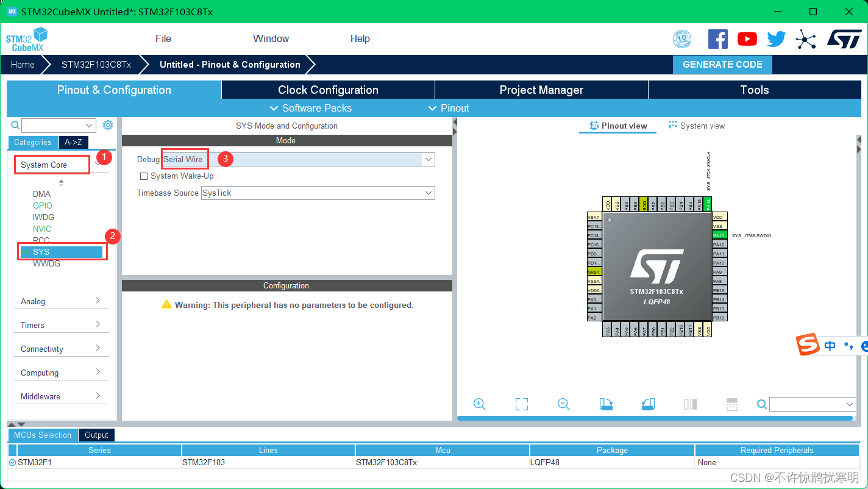Screen dimensions: 868x489
Task: Click the STM32CubeMX logo
Action: coord(27,39)
